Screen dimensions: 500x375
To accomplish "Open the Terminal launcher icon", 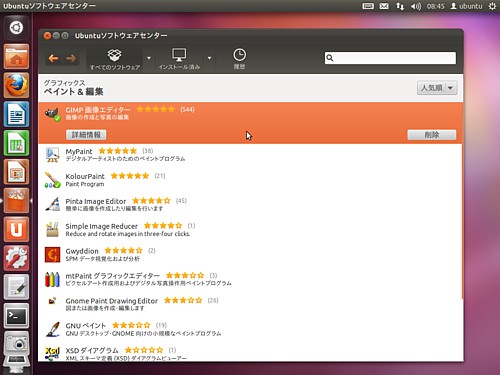I will tap(16, 316).
